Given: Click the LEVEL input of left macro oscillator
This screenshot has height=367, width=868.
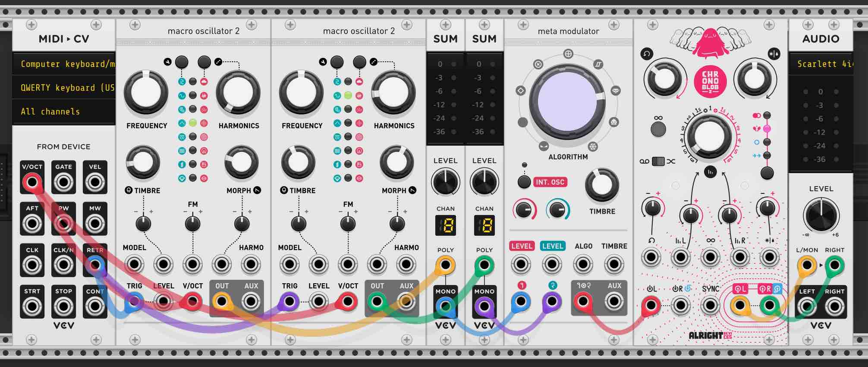Looking at the screenshot, I should click(x=163, y=302).
